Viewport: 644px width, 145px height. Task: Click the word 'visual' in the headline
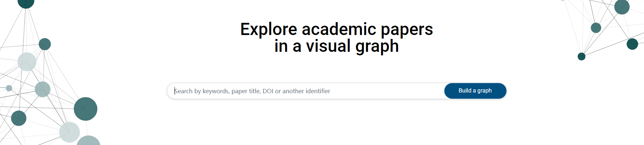[x=328, y=46]
